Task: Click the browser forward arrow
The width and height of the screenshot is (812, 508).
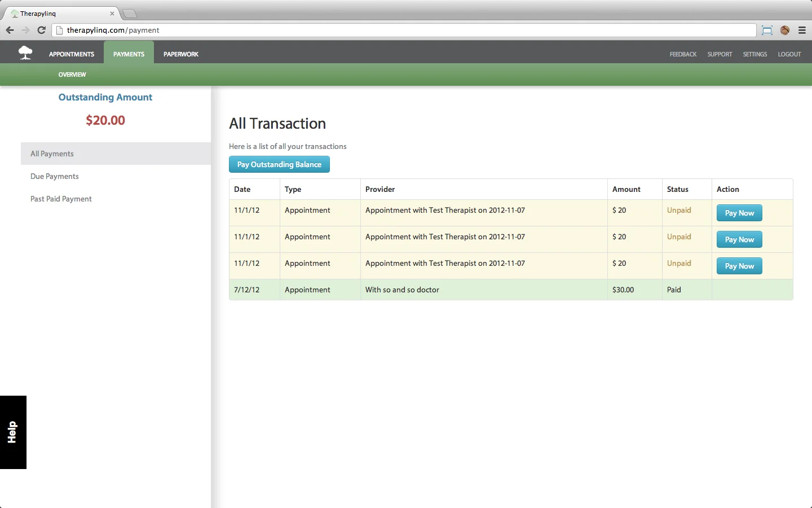Action: click(25, 30)
